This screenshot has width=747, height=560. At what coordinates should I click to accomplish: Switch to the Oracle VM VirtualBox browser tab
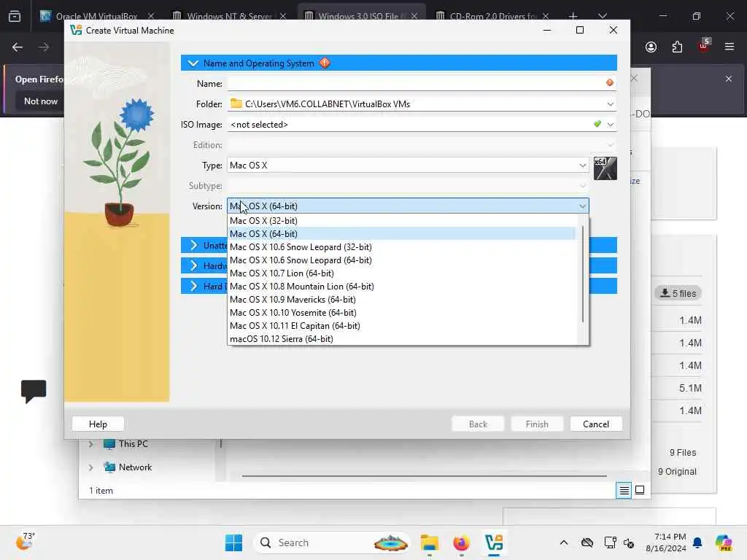pyautogui.click(x=97, y=16)
